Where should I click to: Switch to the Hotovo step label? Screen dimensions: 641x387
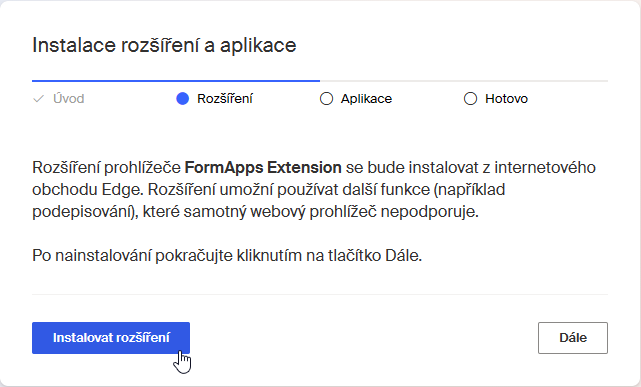pos(506,98)
